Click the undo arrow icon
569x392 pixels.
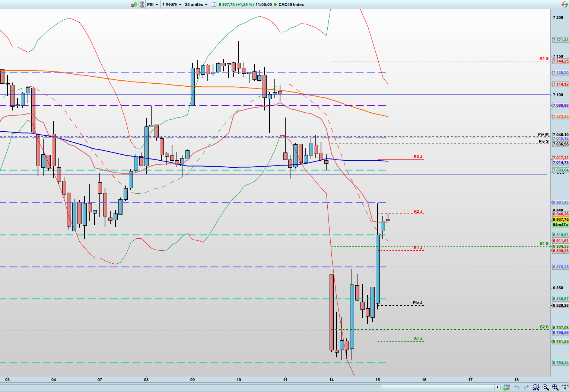[x=517, y=387]
